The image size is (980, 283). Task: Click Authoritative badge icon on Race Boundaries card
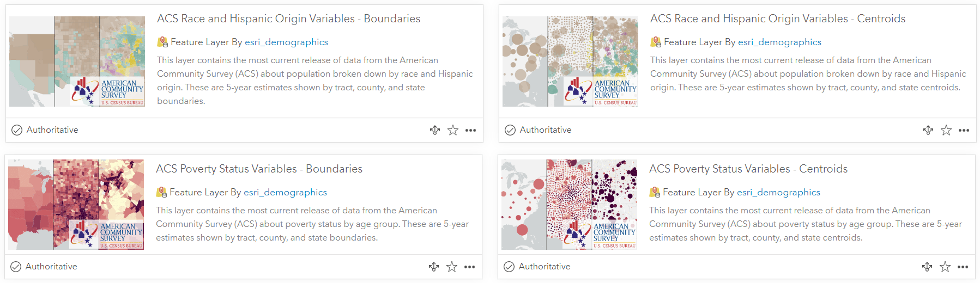pyautogui.click(x=17, y=130)
